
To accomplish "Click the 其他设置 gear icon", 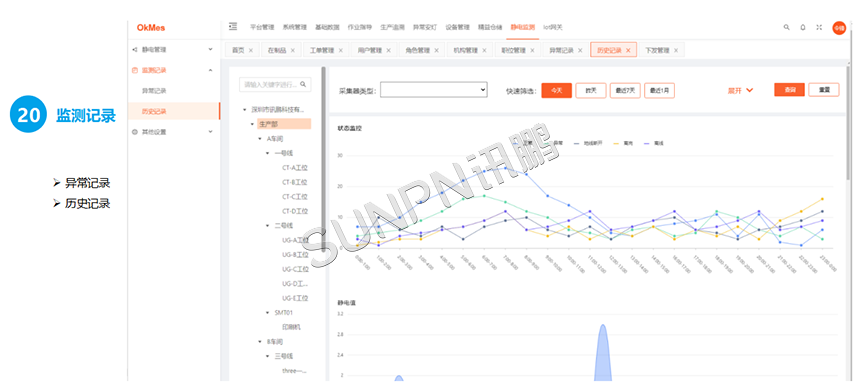I will [135, 132].
